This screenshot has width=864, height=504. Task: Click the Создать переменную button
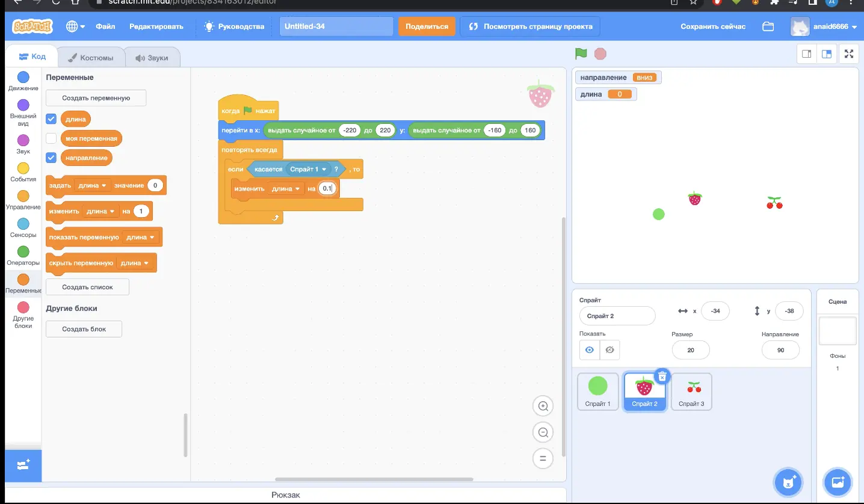(96, 98)
